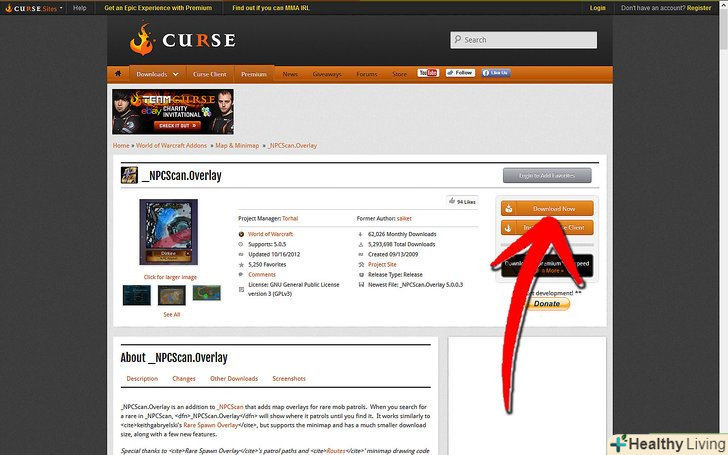
Task: Open the Project Site link
Action: pyautogui.click(x=382, y=264)
